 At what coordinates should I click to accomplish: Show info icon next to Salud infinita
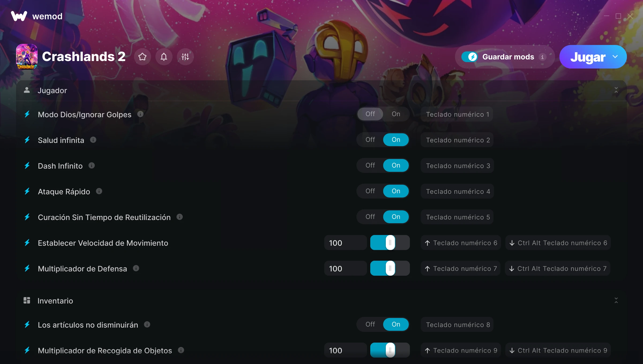tap(93, 140)
